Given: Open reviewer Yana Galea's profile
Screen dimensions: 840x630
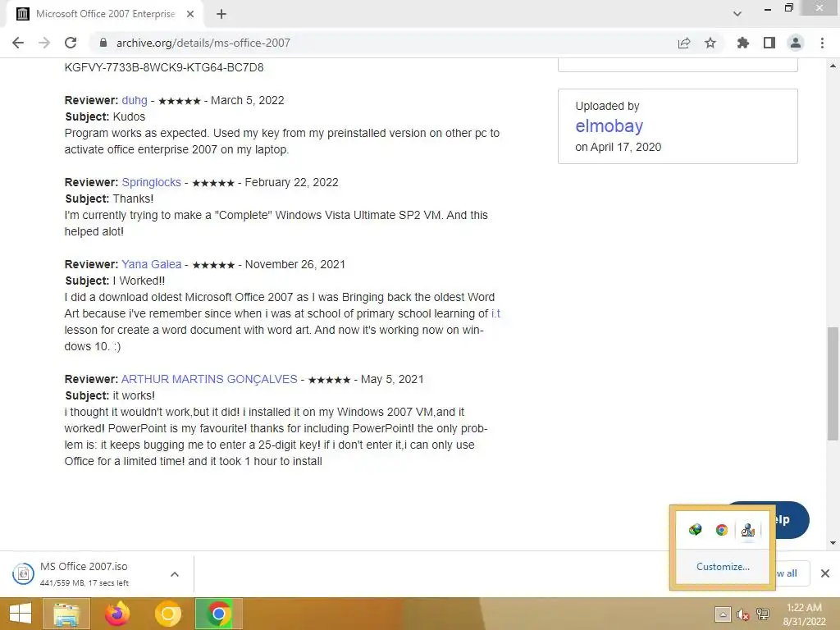Looking at the screenshot, I should [x=152, y=264].
